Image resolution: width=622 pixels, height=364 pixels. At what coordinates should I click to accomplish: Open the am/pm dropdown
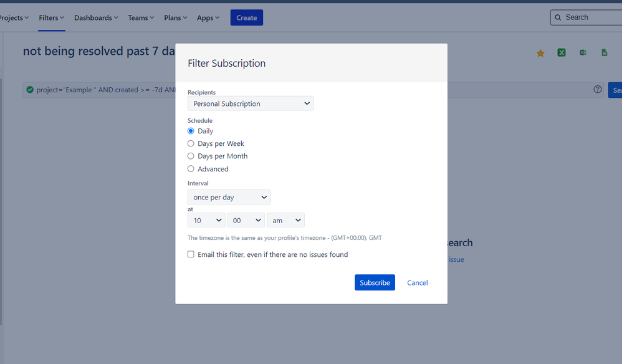(x=285, y=220)
